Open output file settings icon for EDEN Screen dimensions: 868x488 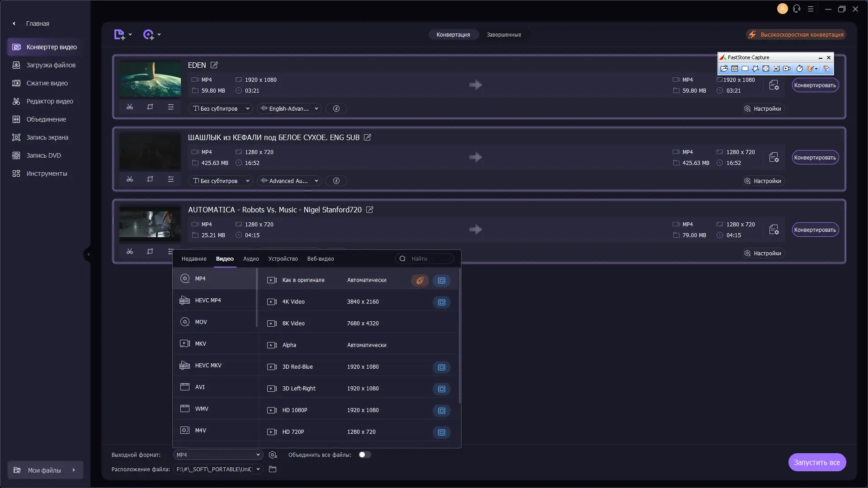[x=774, y=85]
